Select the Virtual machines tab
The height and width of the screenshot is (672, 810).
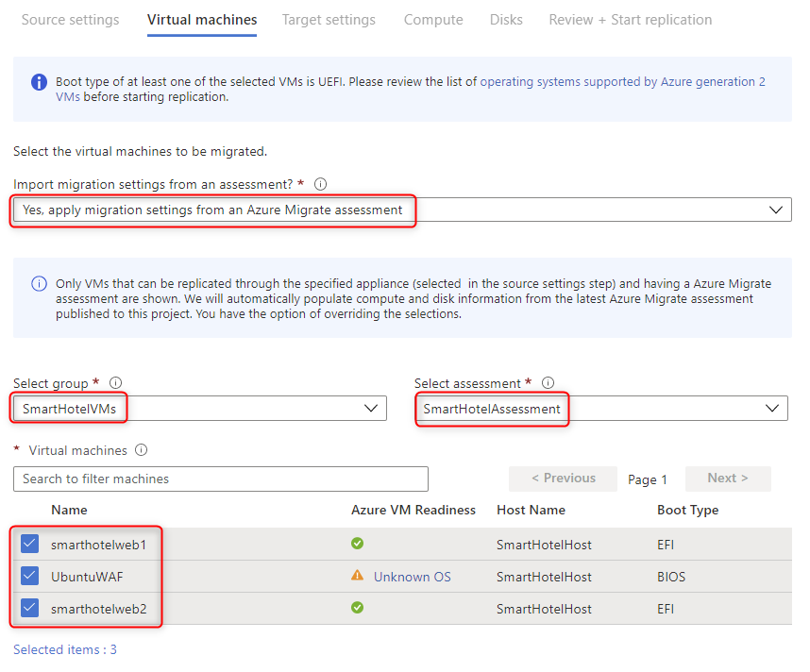[202, 20]
